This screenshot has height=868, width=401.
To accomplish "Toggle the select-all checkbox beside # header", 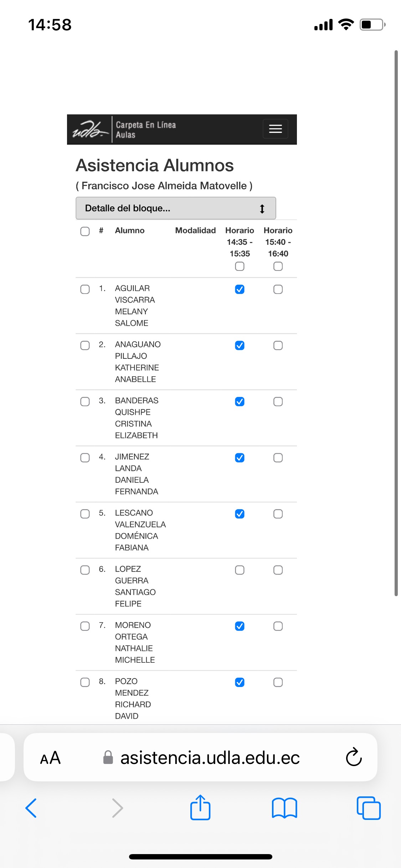I will (85, 231).
